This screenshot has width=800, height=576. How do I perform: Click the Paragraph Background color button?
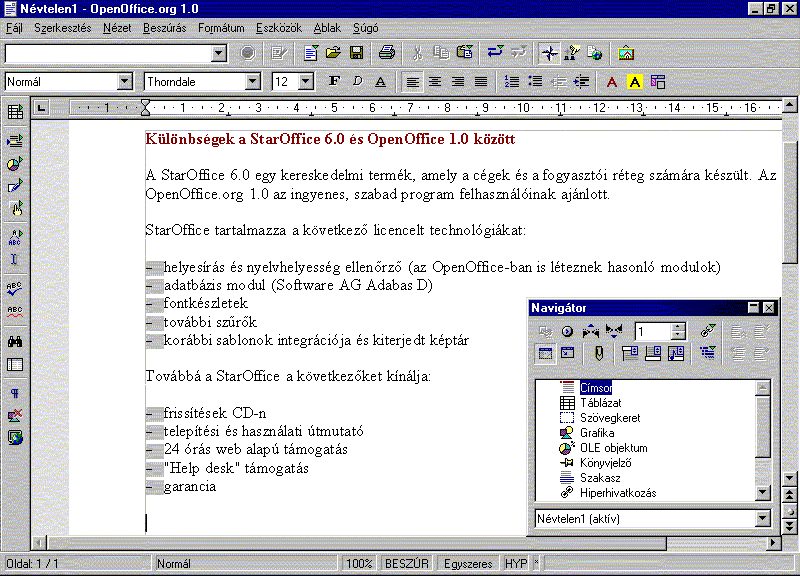coord(658,82)
